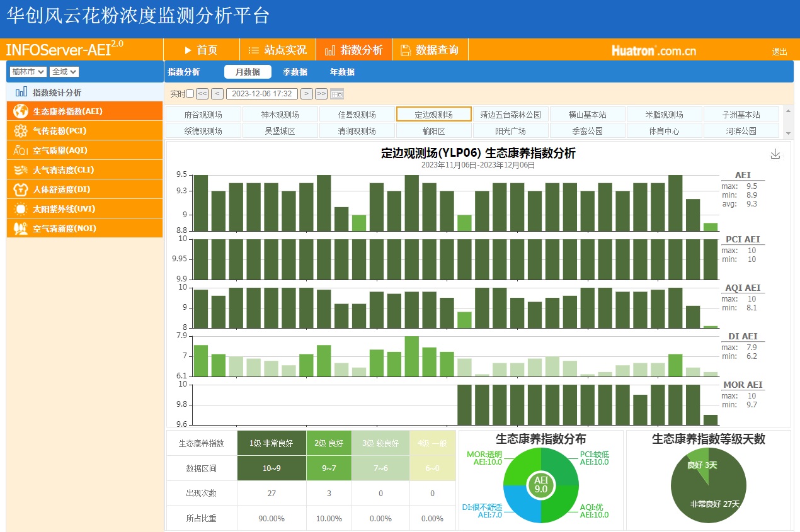
Task: Open the calendar date picker icon
Action: 337,94
